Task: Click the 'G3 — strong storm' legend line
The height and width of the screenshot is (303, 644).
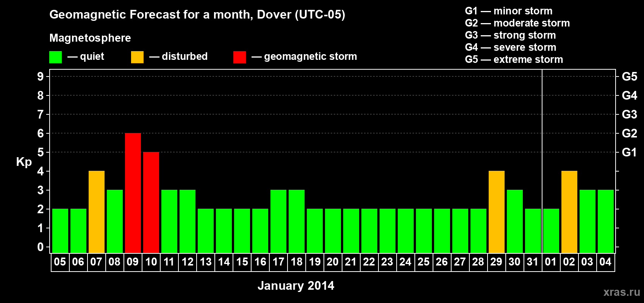Action: point(511,35)
